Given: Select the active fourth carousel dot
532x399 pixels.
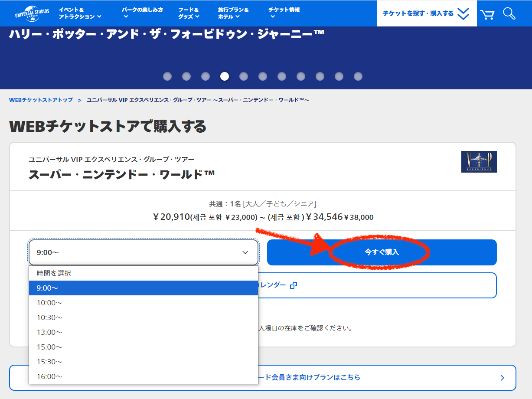Looking at the screenshot, I should tap(225, 76).
